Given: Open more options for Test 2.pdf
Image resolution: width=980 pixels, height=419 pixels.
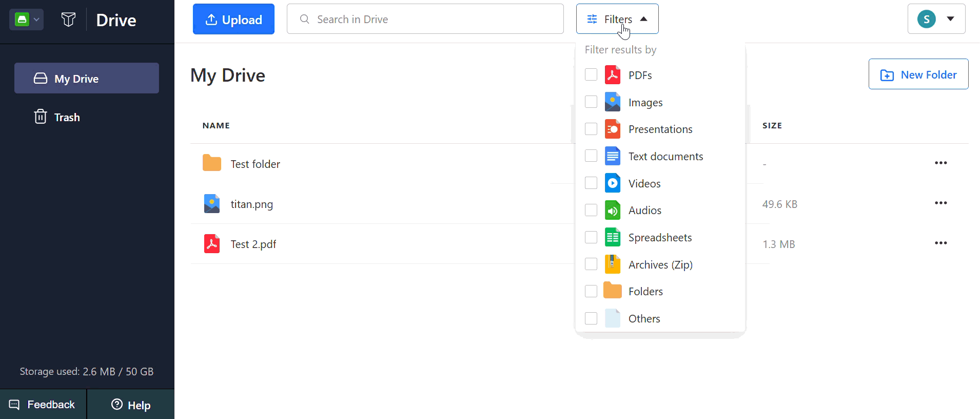Looking at the screenshot, I should (x=940, y=243).
